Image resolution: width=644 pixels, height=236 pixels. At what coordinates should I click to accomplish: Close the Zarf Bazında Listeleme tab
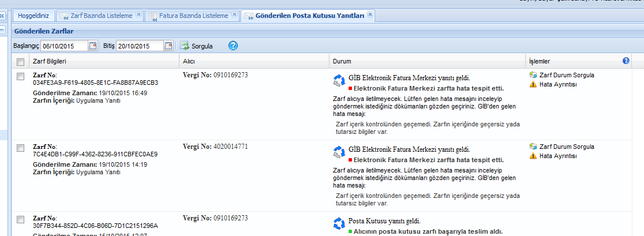[138, 14]
